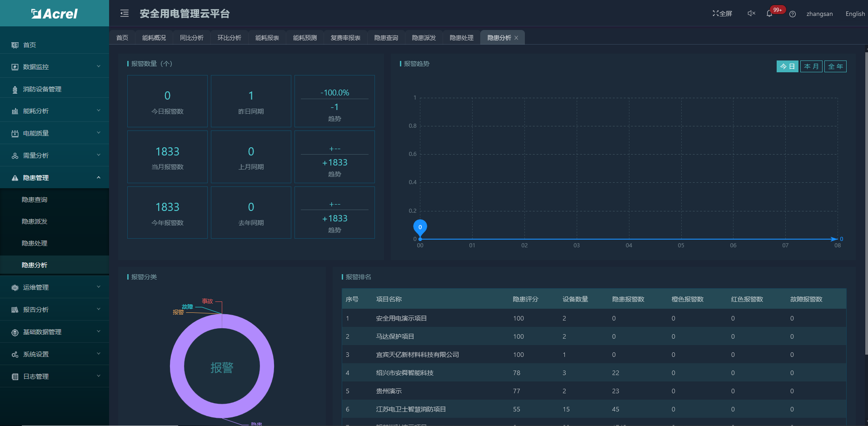Viewport: 868px width, 426px height.
Task: Switch to the 能耗报表 tab
Action: coord(267,38)
